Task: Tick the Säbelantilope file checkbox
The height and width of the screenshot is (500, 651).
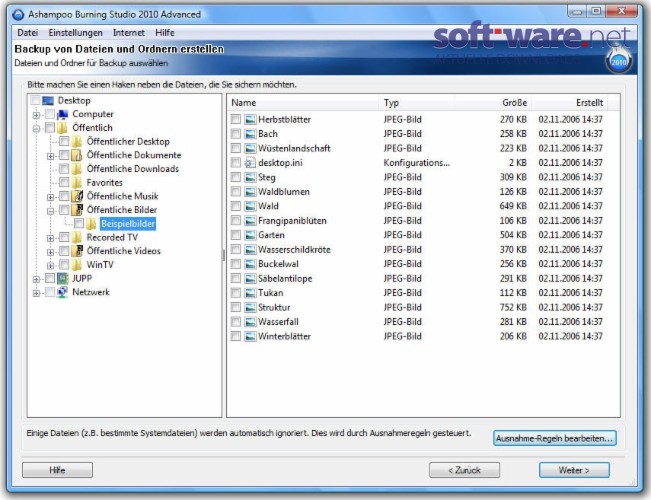Action: (x=236, y=278)
